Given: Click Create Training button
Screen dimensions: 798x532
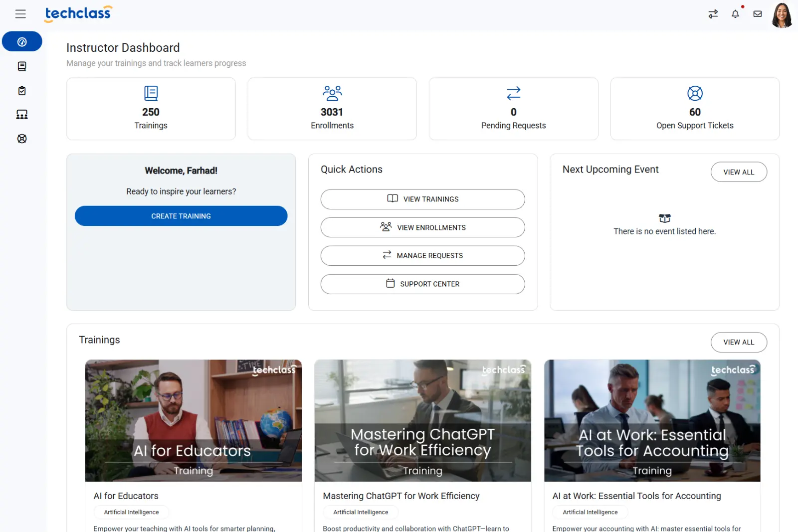Looking at the screenshot, I should [x=181, y=216].
